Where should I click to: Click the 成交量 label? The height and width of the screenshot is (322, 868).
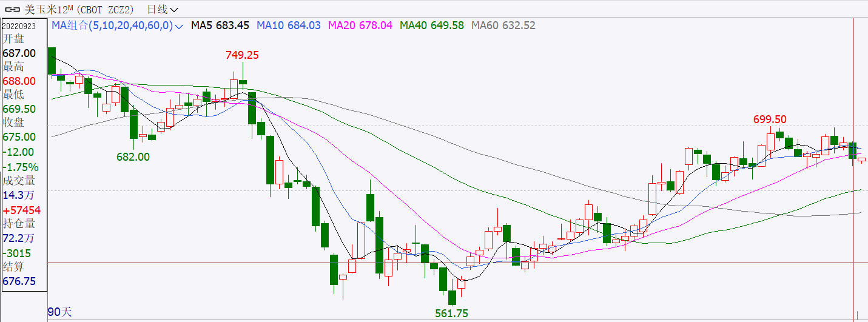click(x=18, y=181)
